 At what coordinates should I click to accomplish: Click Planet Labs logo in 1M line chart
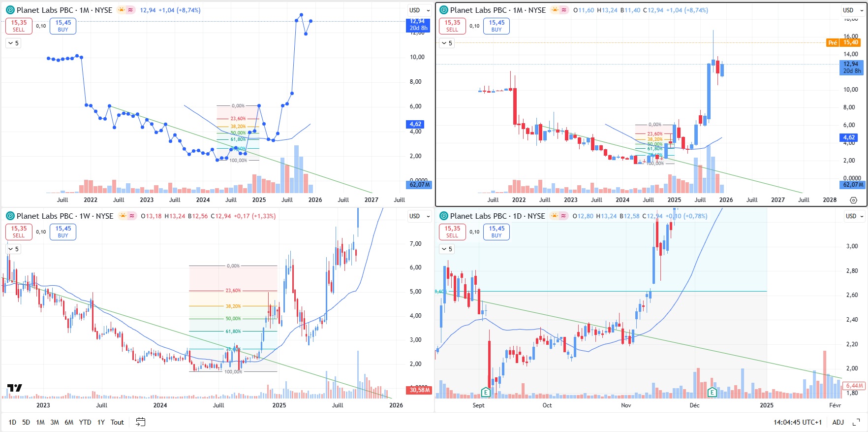coord(10,10)
